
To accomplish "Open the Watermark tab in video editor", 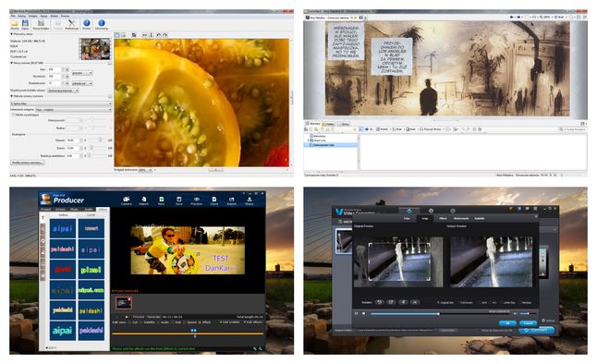I will click(461, 219).
